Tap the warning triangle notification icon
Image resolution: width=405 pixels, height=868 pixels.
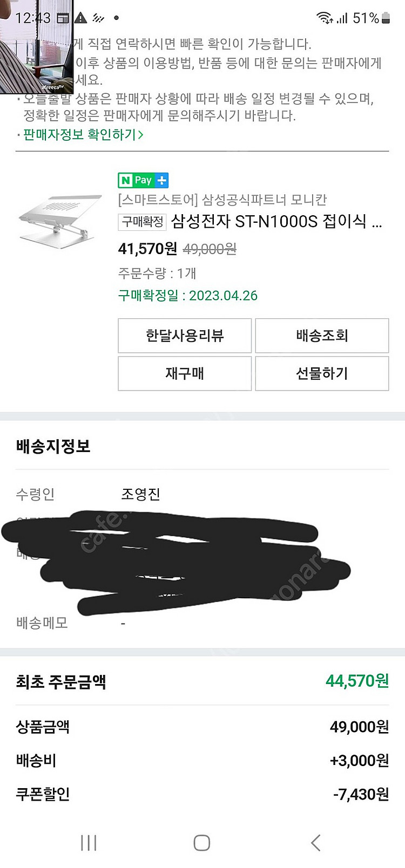point(81,18)
